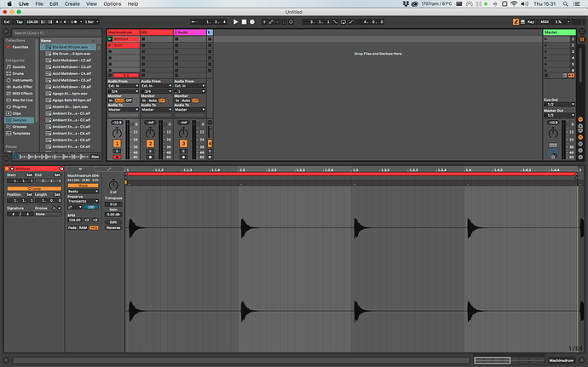Open Max for Live category
The height and width of the screenshot is (367, 588).
[22, 100]
